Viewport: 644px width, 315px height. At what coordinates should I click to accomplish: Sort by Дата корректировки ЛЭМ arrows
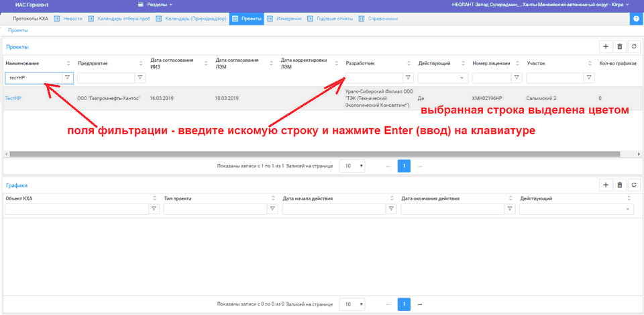[x=336, y=63]
